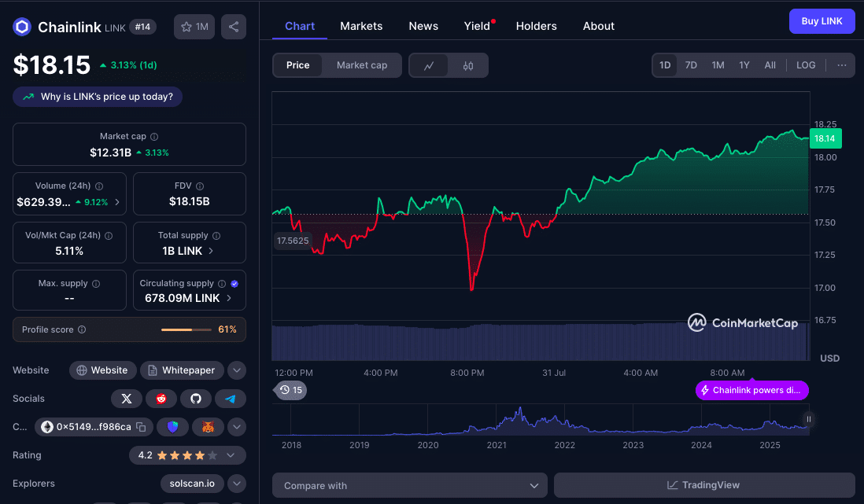The width and height of the screenshot is (864, 504).
Task: Select the line chart style icon
Action: point(430,65)
